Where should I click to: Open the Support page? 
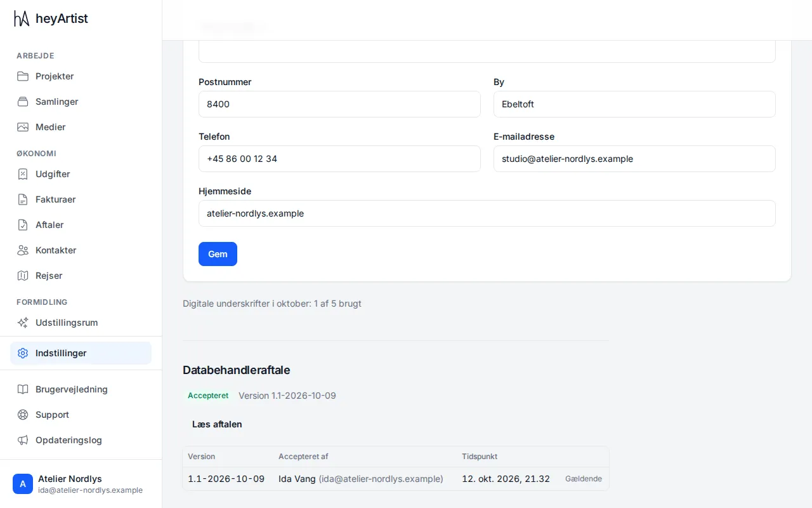pyautogui.click(x=81, y=415)
